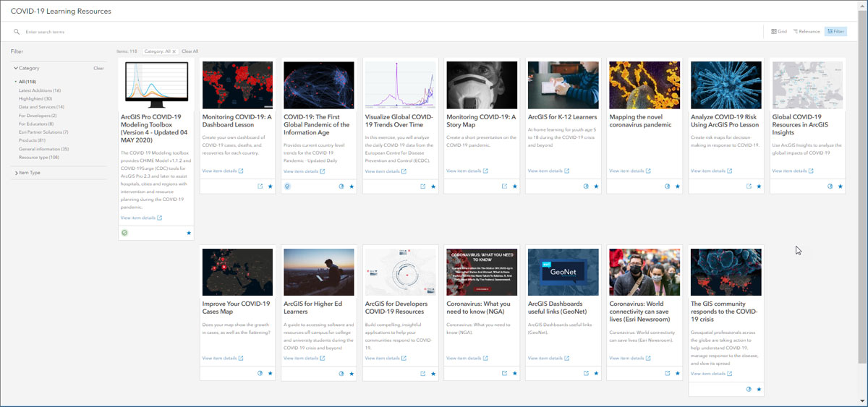Star the Monitoring COVID-19 Story Map card
This screenshot has width=868, height=407.
515,186
